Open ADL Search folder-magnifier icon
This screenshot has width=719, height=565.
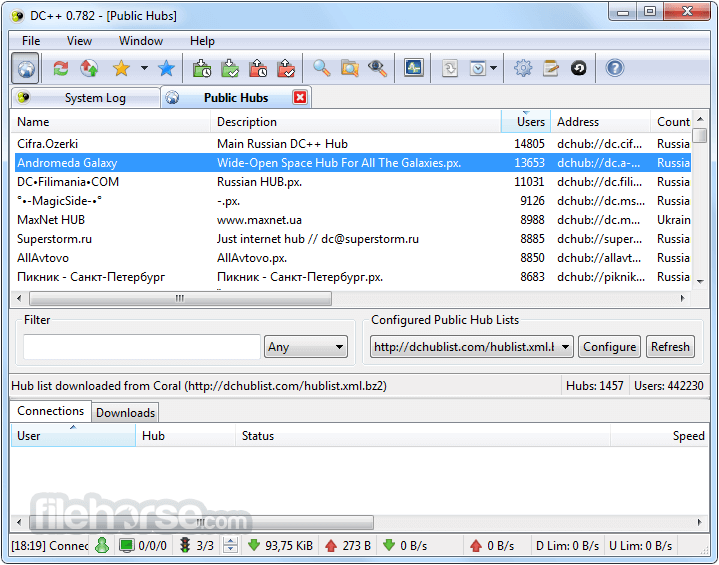[350, 69]
